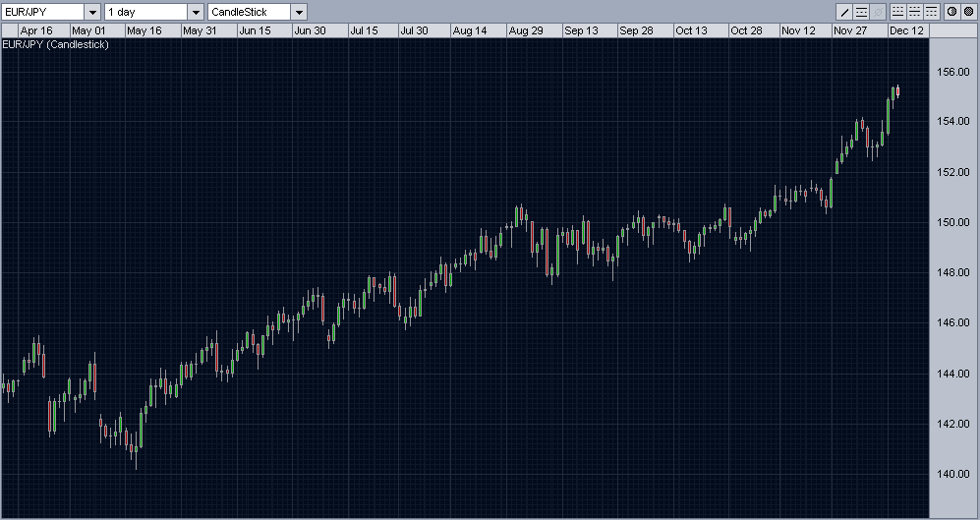Click the EUR/JPY (Candlestick) chart title
Image resolution: width=980 pixels, height=520 pixels.
click(56, 44)
